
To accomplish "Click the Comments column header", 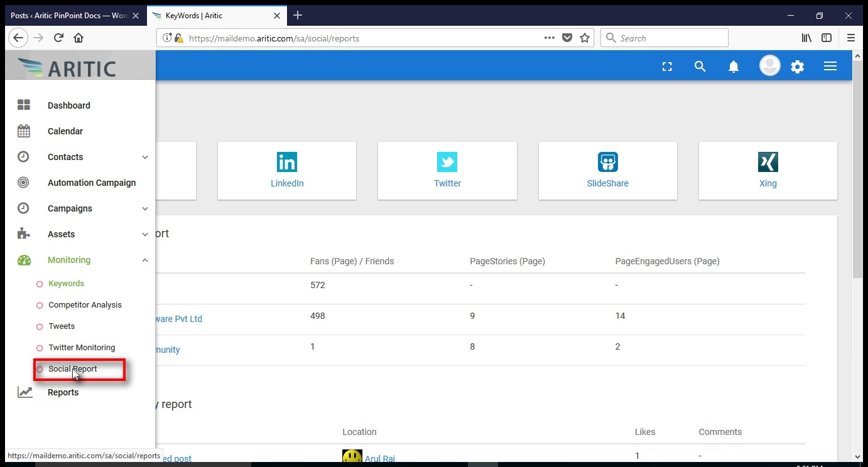I will (x=720, y=432).
